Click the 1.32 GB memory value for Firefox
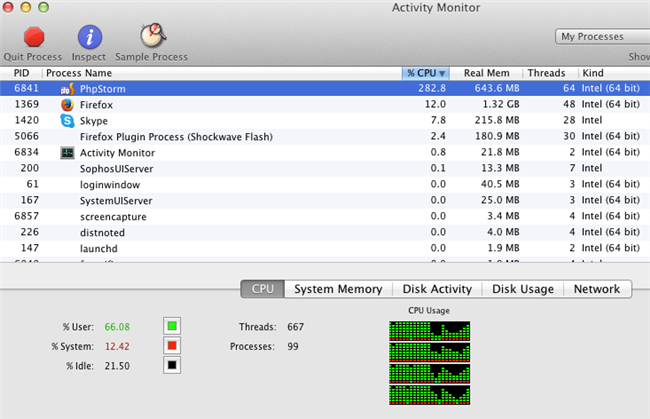The image size is (650, 419). click(x=500, y=104)
